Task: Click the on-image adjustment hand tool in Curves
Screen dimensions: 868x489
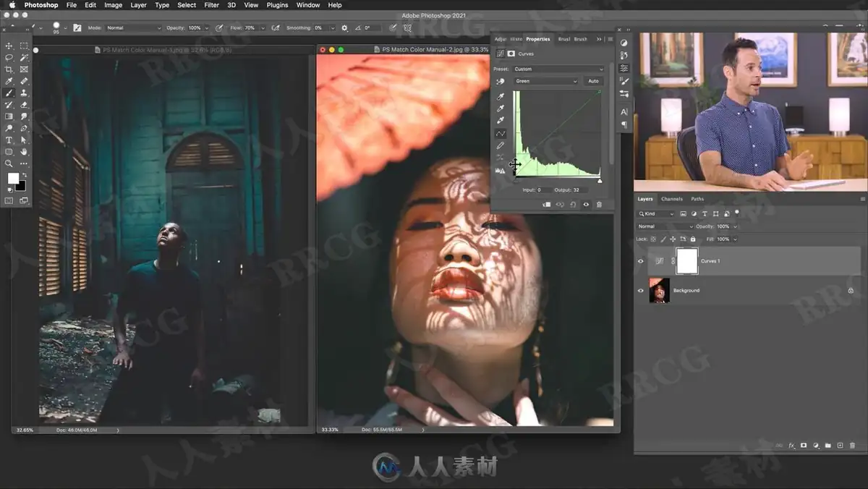Action: coord(500,82)
